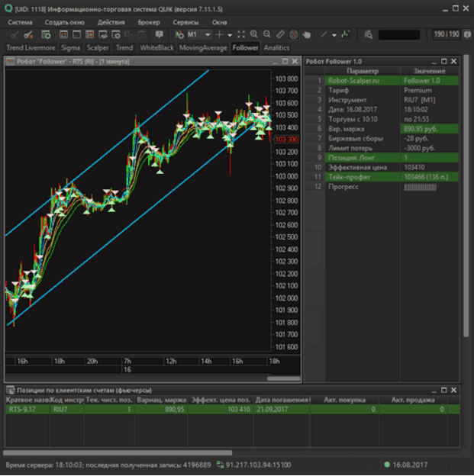Select the hand pan tool
Image resolution: width=474 pixels, height=476 pixels.
(x=307, y=35)
